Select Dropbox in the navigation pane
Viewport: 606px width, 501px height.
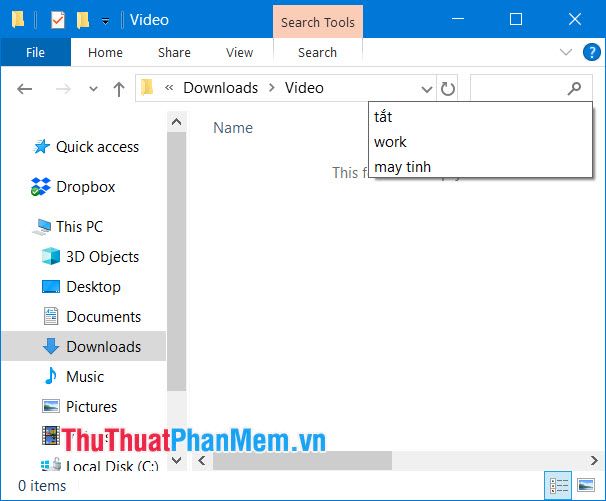(x=85, y=187)
